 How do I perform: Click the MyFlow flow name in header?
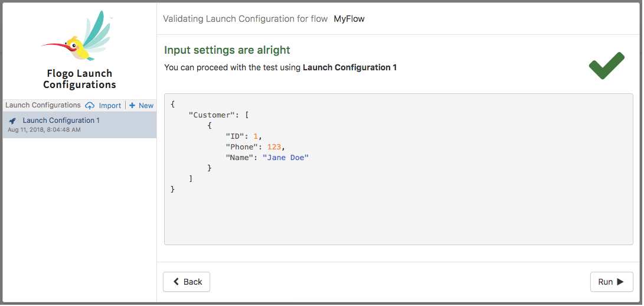(349, 19)
